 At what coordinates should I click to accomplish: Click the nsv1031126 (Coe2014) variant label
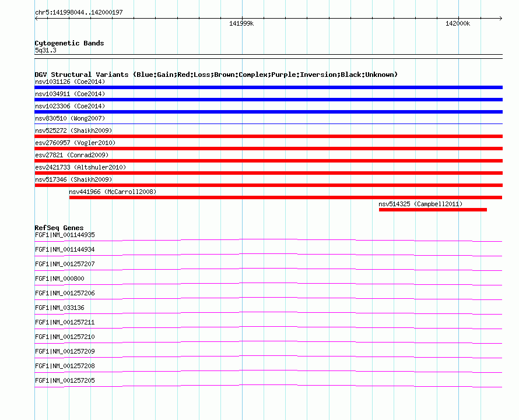[x=70, y=82]
